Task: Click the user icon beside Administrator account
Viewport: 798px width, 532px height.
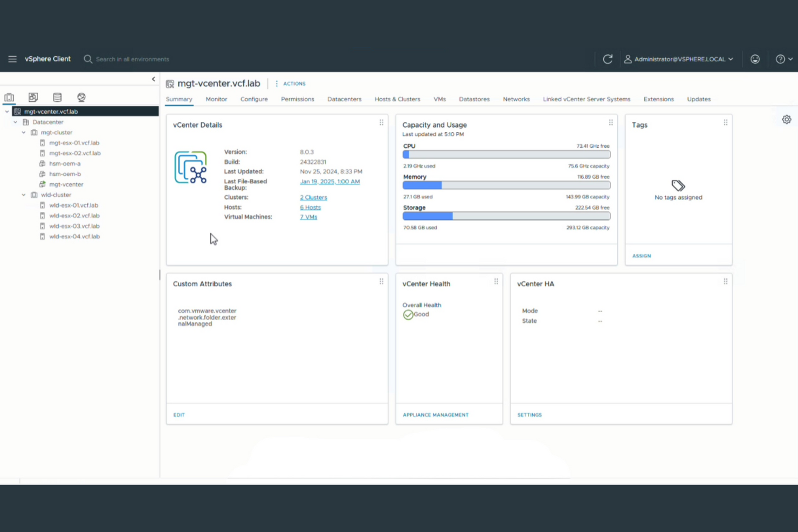Action: tap(628, 59)
